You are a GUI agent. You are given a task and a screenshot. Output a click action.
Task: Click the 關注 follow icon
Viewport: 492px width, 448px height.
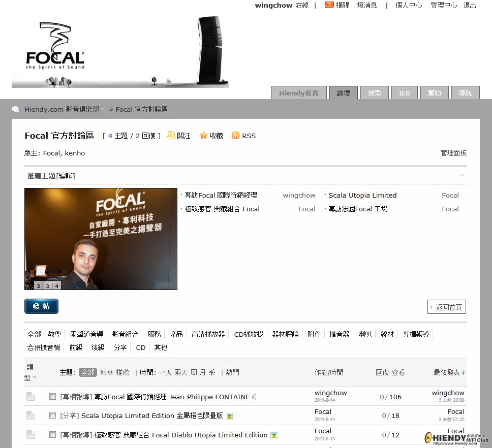click(x=171, y=135)
